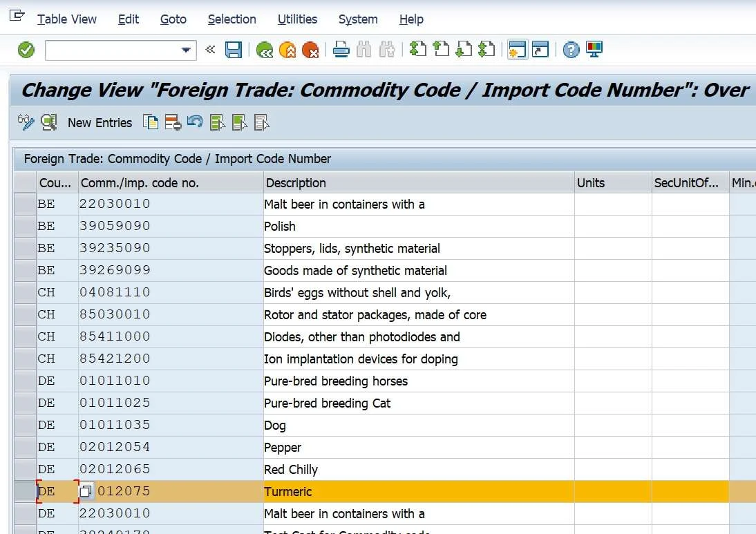Image resolution: width=756 pixels, height=534 pixels.
Task: Open the Help question mark icon
Action: tap(571, 50)
